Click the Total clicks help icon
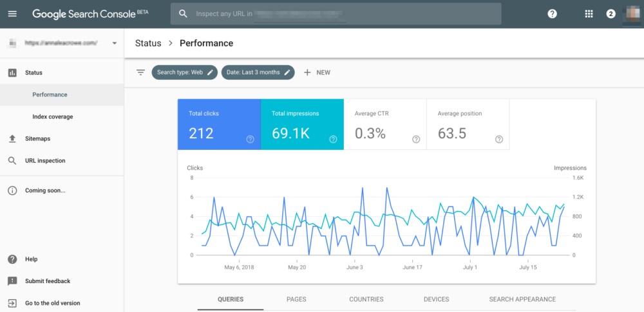Screen dimensions: 644x312 [x=250, y=139]
